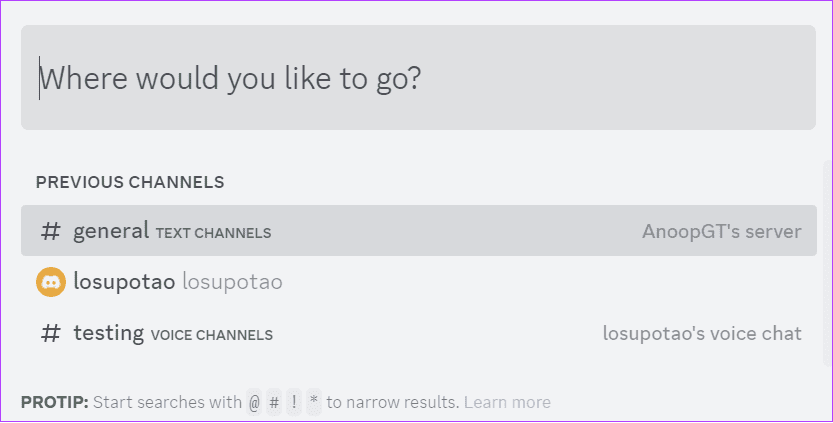Click the hash icon beside testing channel
This screenshot has height=423, width=833.
[51, 334]
